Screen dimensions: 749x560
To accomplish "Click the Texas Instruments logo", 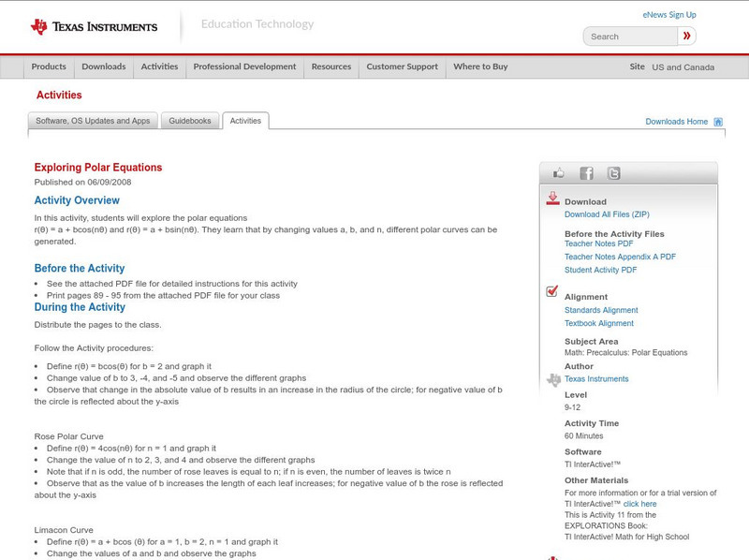I will click(95, 26).
